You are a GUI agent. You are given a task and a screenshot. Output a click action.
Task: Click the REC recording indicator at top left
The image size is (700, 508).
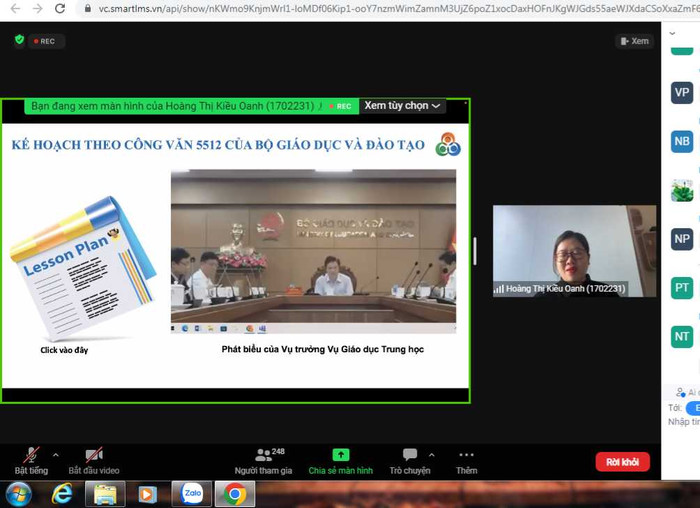44,41
